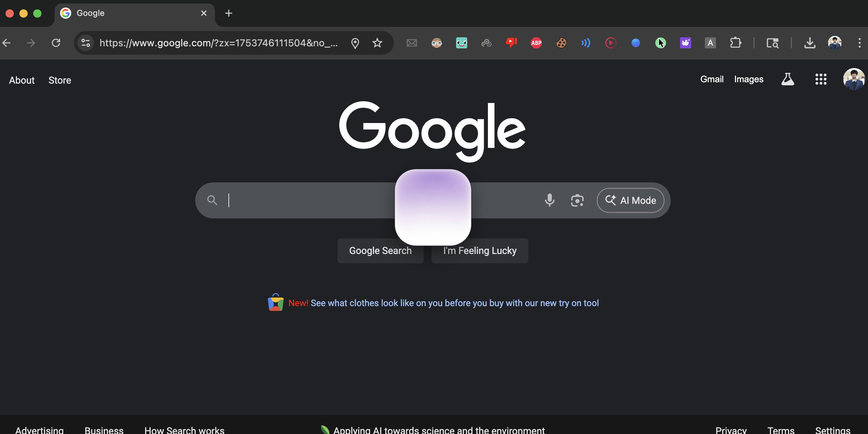Select the Google browser tab
The width and height of the screenshot is (868, 434).
click(x=131, y=13)
